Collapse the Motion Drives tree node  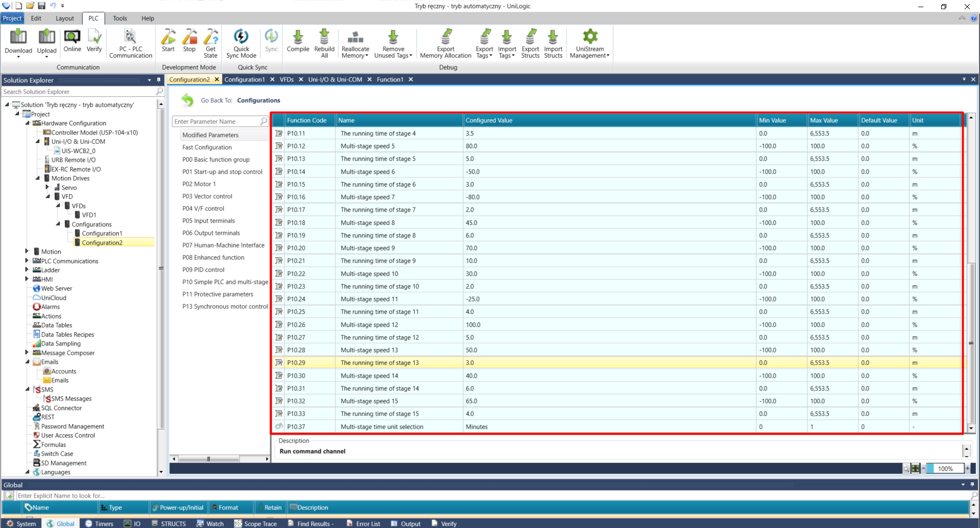pyautogui.click(x=38, y=178)
